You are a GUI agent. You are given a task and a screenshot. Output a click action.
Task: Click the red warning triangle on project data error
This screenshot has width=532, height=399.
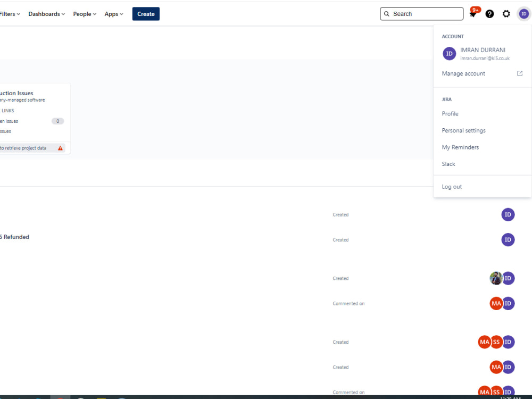60,148
